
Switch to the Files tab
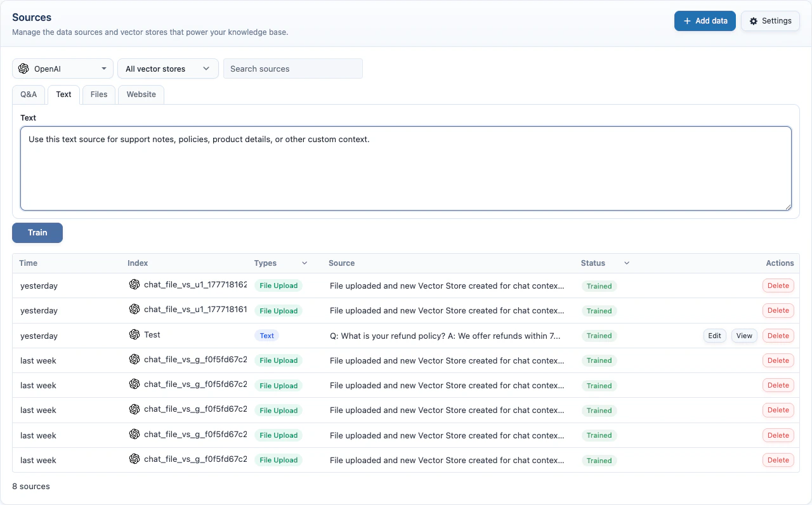click(98, 94)
